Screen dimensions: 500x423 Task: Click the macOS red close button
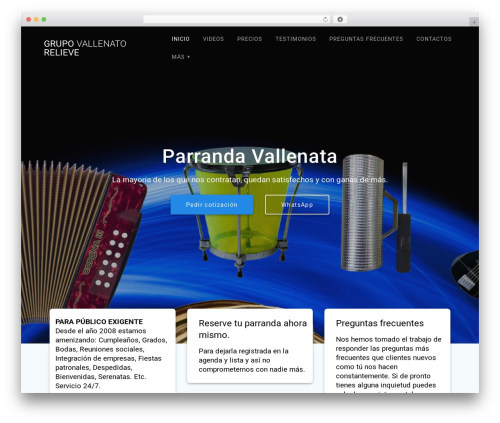pyautogui.click(x=29, y=20)
